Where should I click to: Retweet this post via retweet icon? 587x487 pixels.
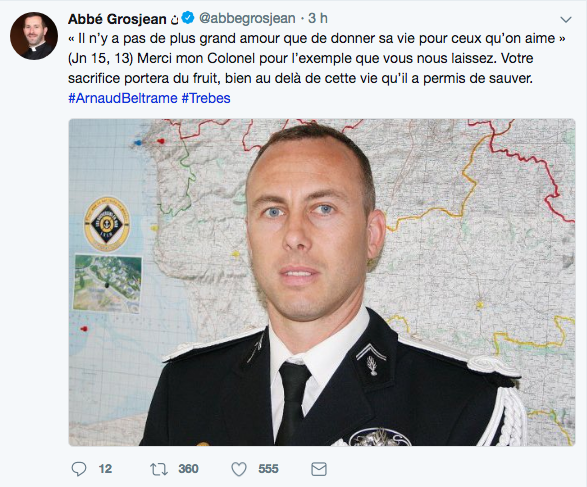[x=159, y=469]
